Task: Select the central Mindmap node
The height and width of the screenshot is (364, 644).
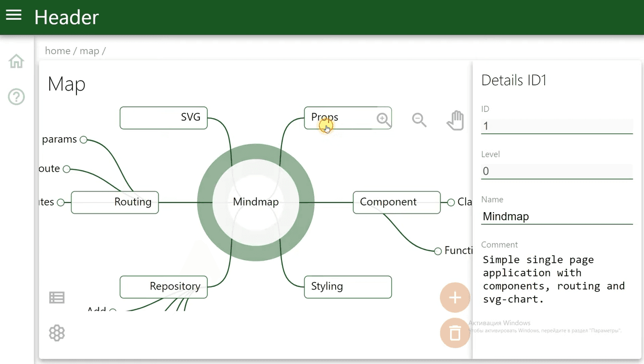Action: (256, 202)
